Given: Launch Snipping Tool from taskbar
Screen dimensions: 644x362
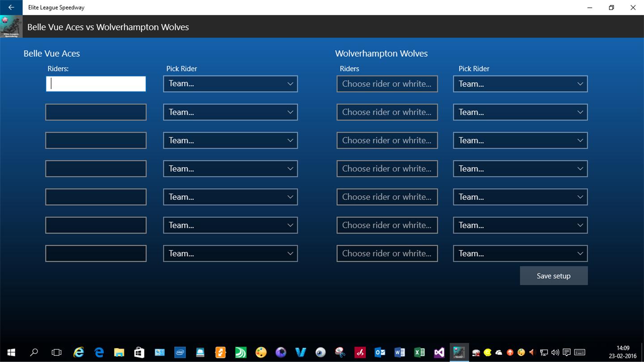Looking at the screenshot, I should tap(340, 353).
